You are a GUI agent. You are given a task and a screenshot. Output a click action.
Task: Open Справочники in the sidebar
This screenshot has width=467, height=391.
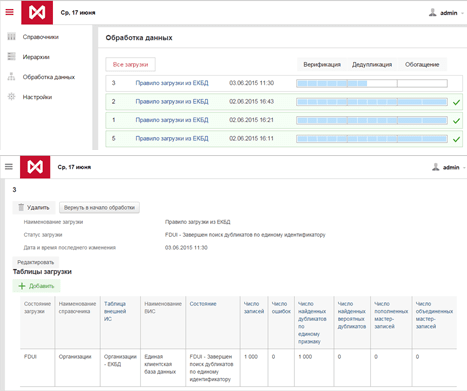coord(41,37)
